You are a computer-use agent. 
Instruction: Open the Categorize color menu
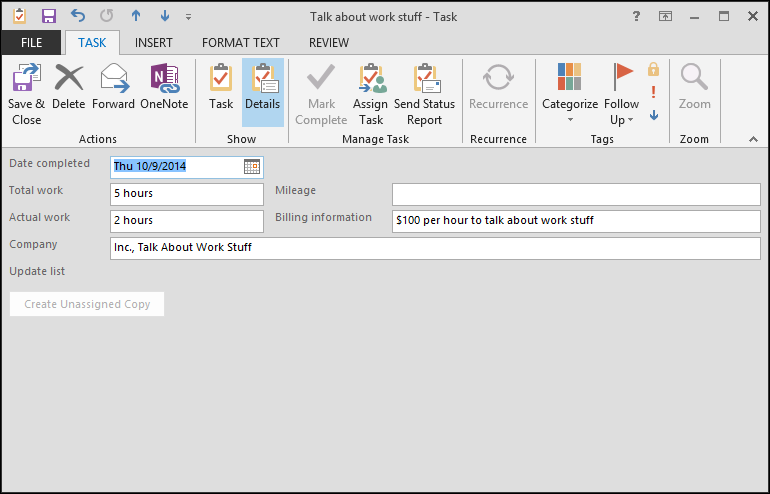[570, 92]
